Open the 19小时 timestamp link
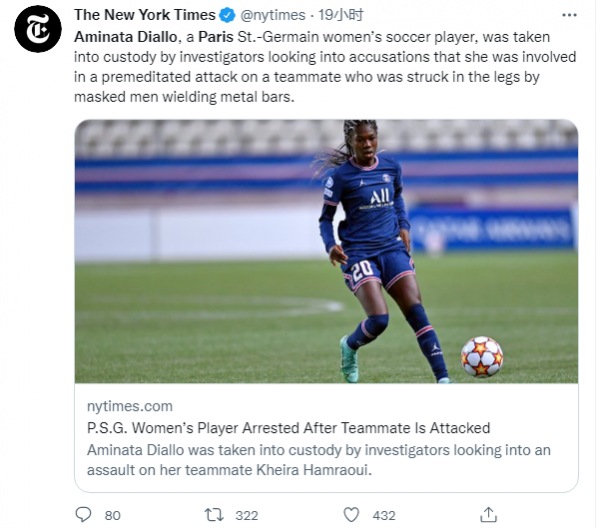Screen dimensions: 600x528 [341, 15]
